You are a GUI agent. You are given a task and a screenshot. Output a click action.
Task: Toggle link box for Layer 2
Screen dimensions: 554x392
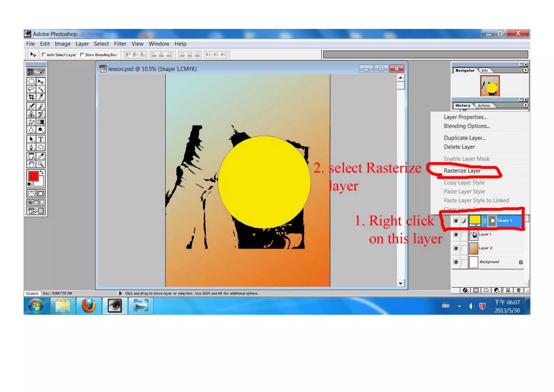tap(464, 248)
